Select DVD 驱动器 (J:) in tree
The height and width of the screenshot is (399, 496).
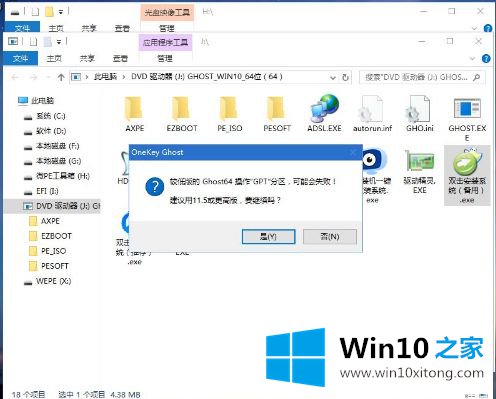point(52,206)
